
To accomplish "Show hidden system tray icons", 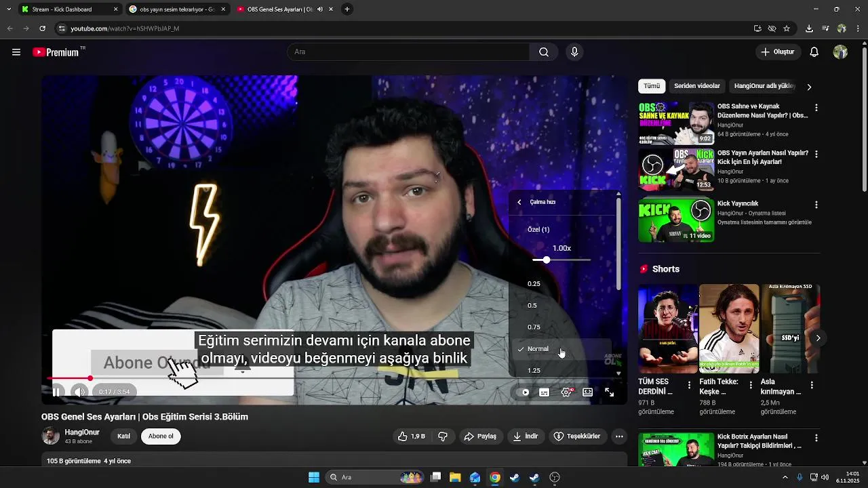I will pos(785,477).
